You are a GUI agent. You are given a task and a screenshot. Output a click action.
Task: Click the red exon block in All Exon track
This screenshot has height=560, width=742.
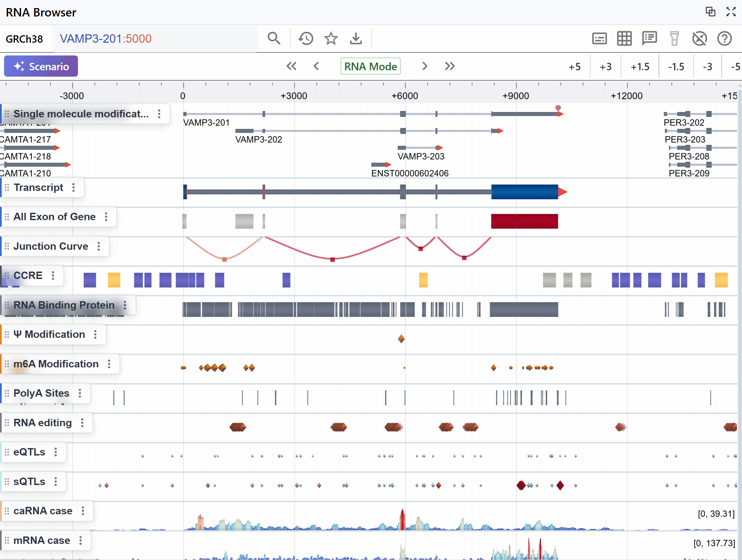(524, 221)
